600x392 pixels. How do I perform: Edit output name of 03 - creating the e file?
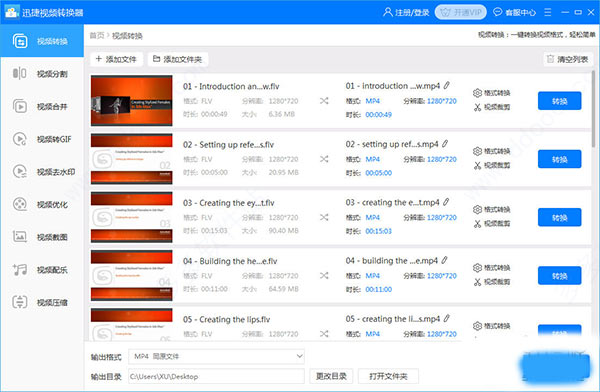coord(446,202)
